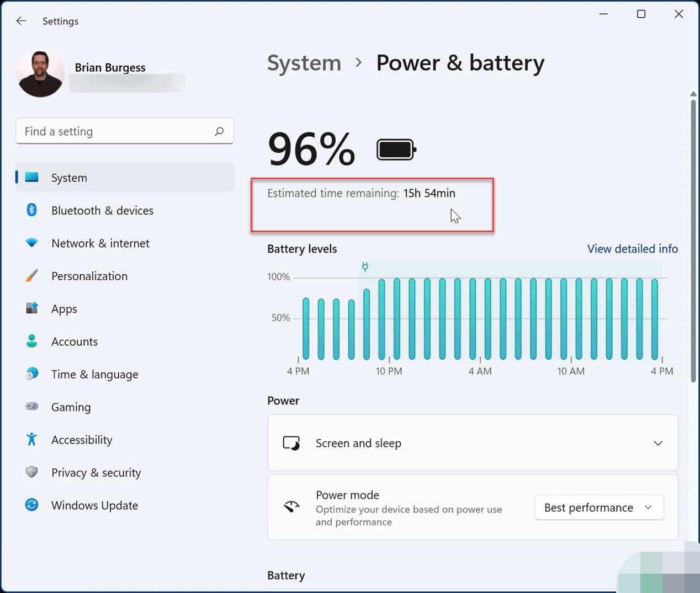700x593 pixels.
Task: Select System in the breadcrumb path
Action: (x=304, y=63)
